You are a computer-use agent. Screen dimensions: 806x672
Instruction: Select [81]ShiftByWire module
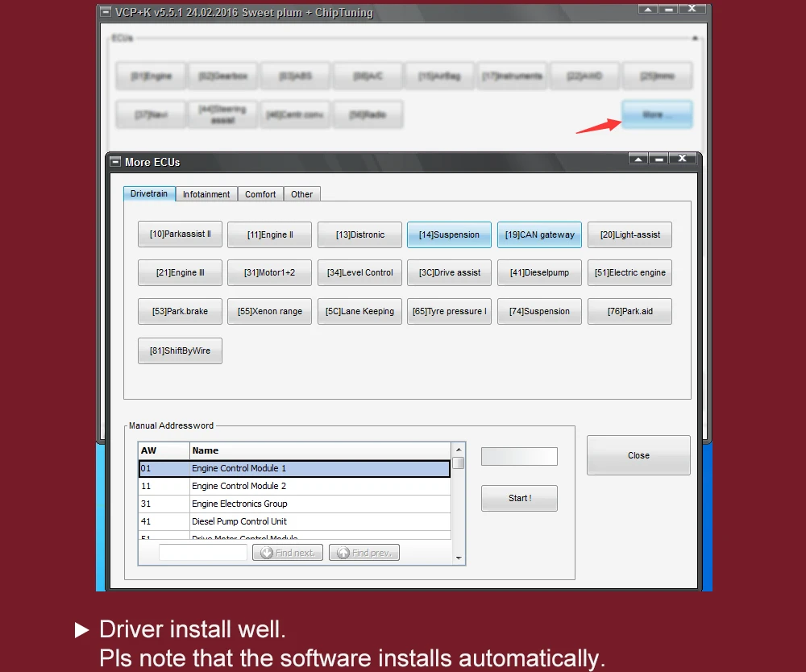tap(180, 351)
